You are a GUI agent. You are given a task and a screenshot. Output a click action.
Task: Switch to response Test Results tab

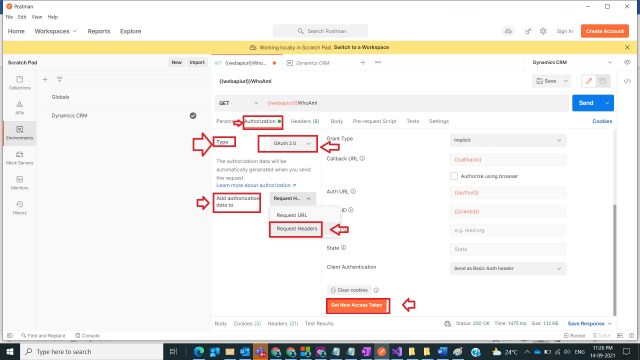click(319, 323)
